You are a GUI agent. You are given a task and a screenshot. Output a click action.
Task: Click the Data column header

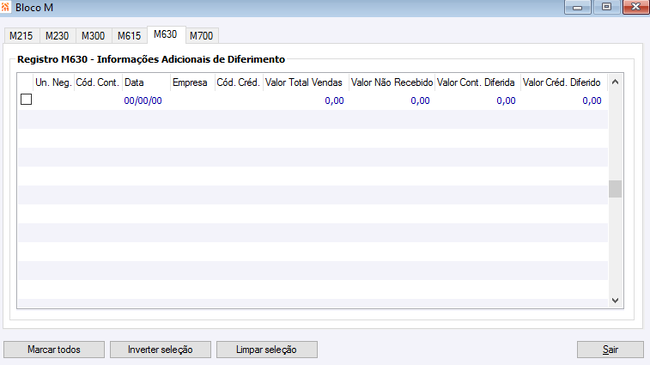coord(147,83)
